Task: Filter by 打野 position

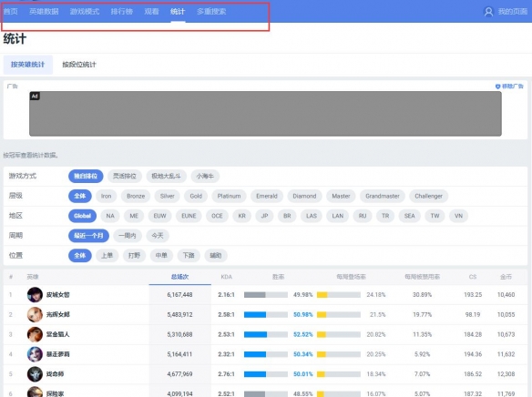Action: tap(134, 255)
